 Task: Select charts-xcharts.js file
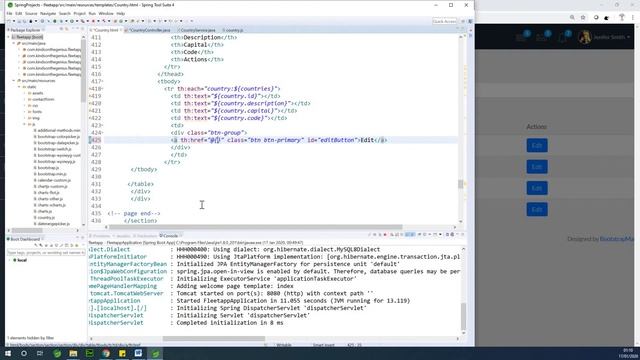[x=51, y=205]
